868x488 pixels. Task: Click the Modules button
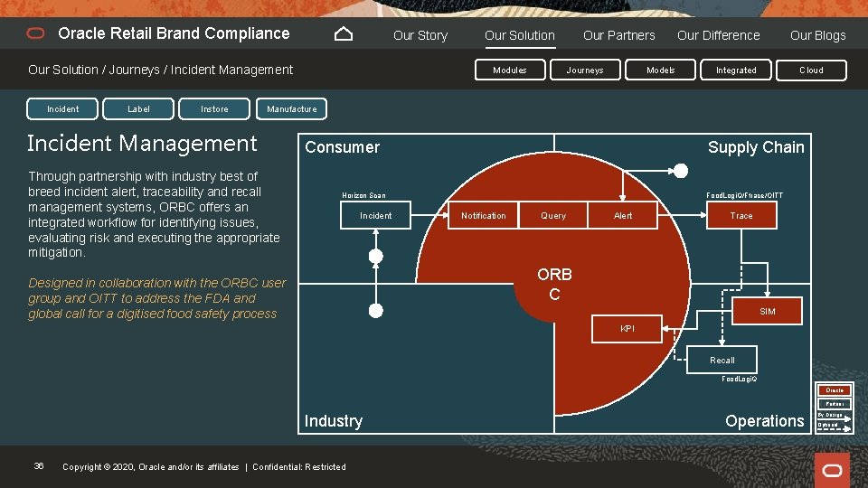[x=510, y=70]
